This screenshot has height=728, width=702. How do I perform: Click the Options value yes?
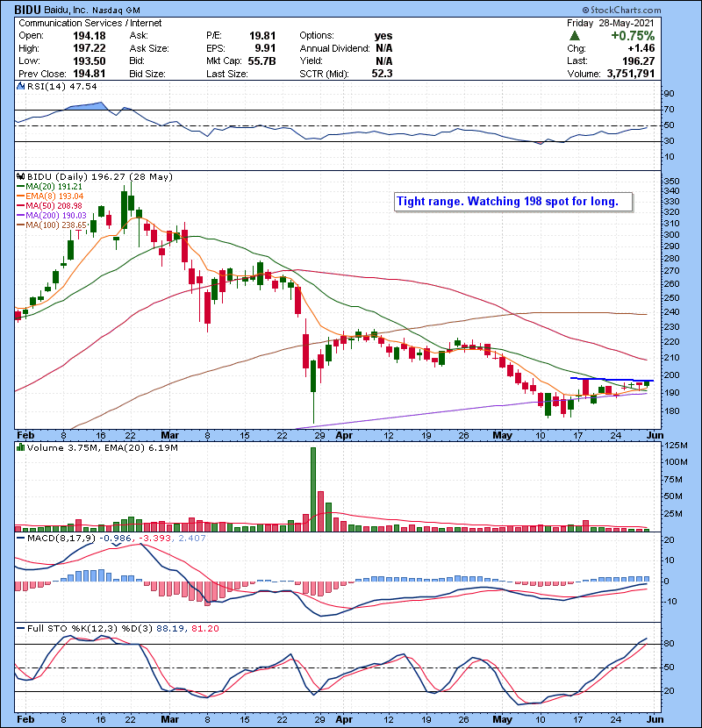pos(383,36)
